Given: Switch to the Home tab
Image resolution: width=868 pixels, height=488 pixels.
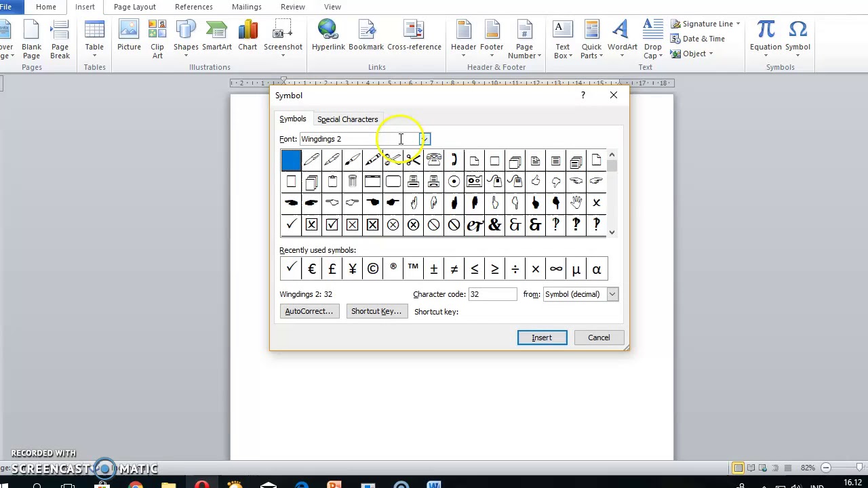Looking at the screenshot, I should click(46, 7).
